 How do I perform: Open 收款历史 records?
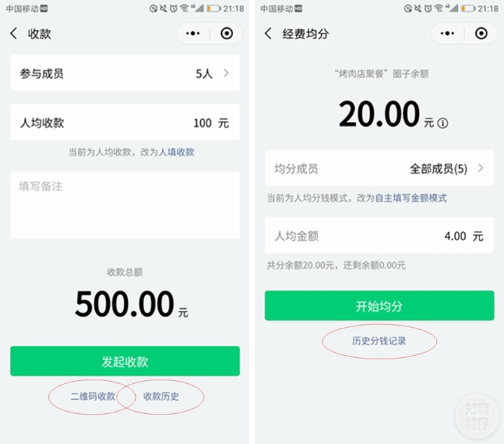tap(161, 396)
